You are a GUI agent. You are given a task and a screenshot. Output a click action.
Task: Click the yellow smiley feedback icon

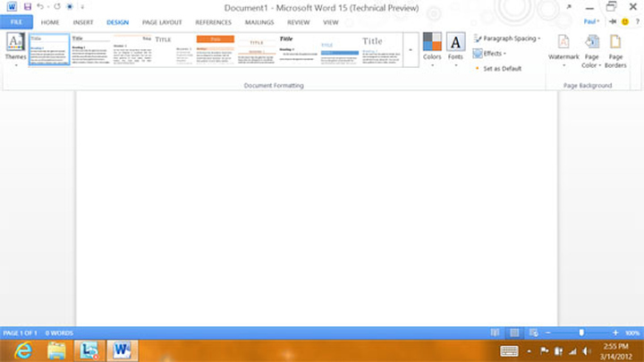point(625,21)
